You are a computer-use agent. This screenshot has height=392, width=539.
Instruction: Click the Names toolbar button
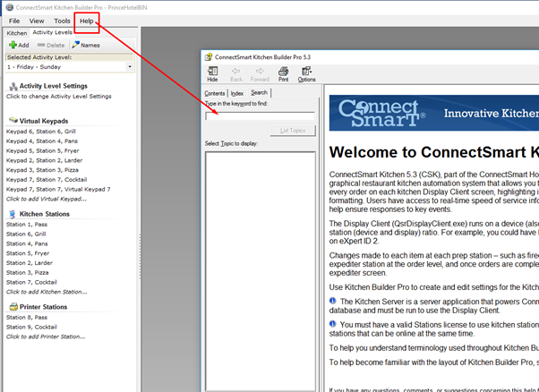pyautogui.click(x=86, y=44)
